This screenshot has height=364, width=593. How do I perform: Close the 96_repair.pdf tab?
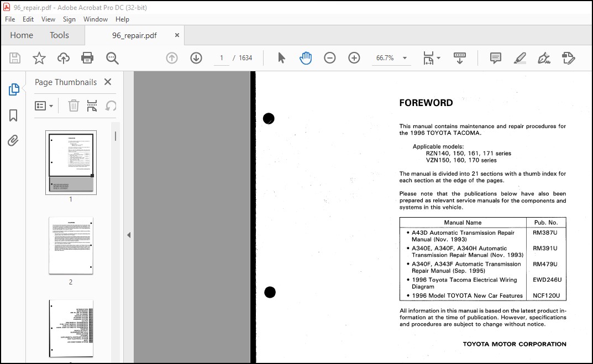[x=177, y=35]
